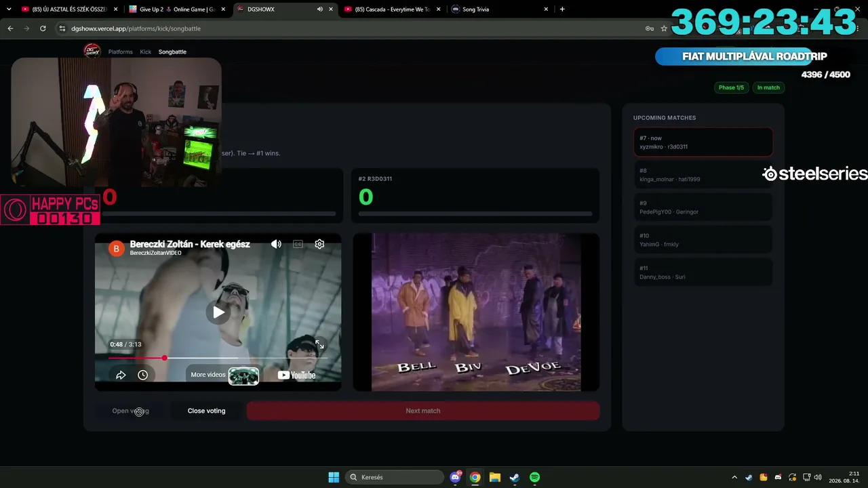Click the Open voting button
Screen dimensions: 868x488
tap(130, 411)
